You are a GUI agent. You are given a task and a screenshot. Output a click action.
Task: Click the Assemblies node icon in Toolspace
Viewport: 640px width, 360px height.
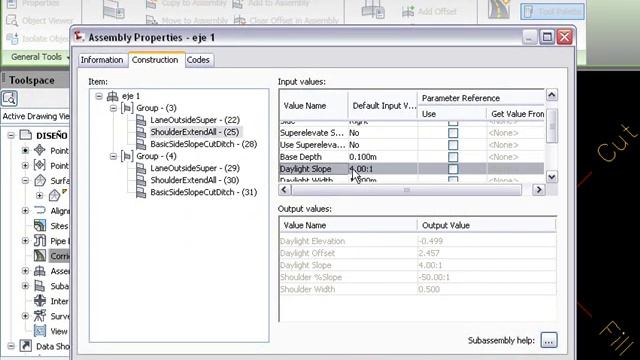click(x=40, y=271)
